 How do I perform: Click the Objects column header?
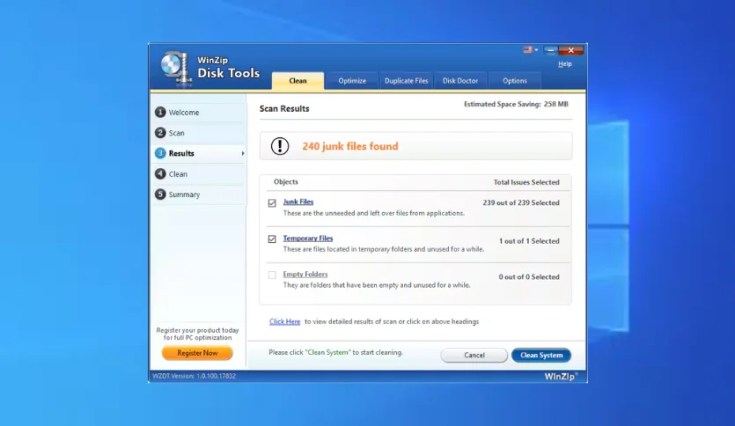(286, 182)
